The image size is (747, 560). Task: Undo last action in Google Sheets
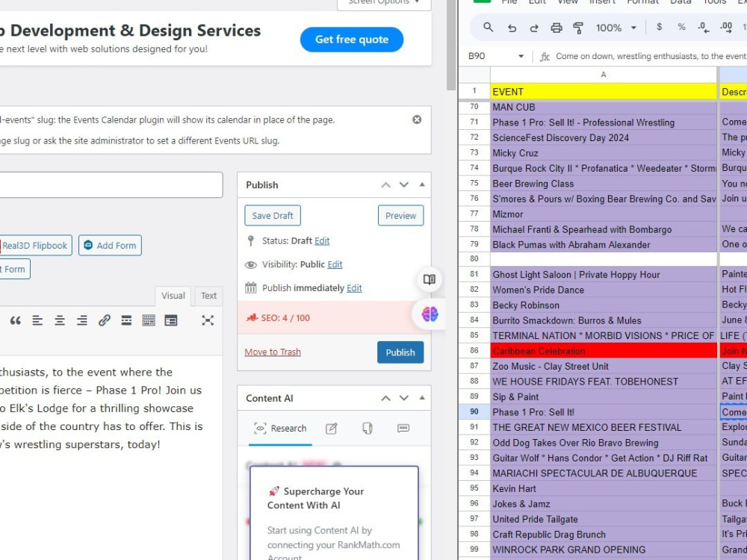[x=512, y=28]
